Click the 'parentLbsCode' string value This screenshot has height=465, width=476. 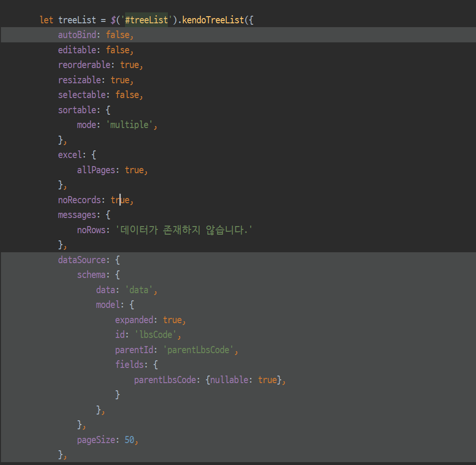click(199, 350)
